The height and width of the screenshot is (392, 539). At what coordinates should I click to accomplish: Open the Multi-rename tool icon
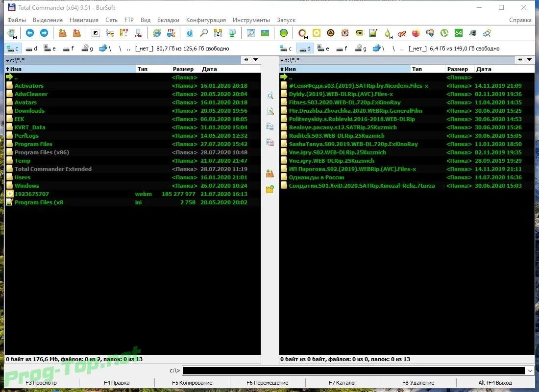(110, 33)
